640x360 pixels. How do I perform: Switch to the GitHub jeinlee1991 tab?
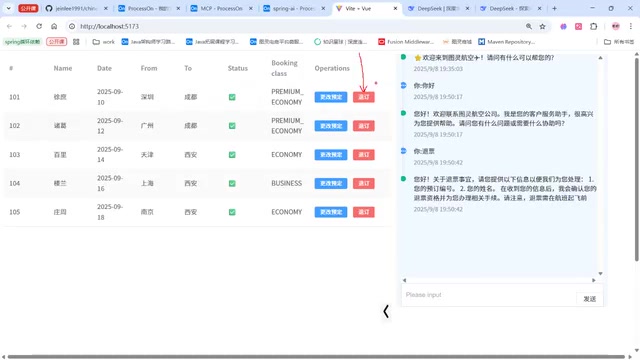[x=76, y=8]
